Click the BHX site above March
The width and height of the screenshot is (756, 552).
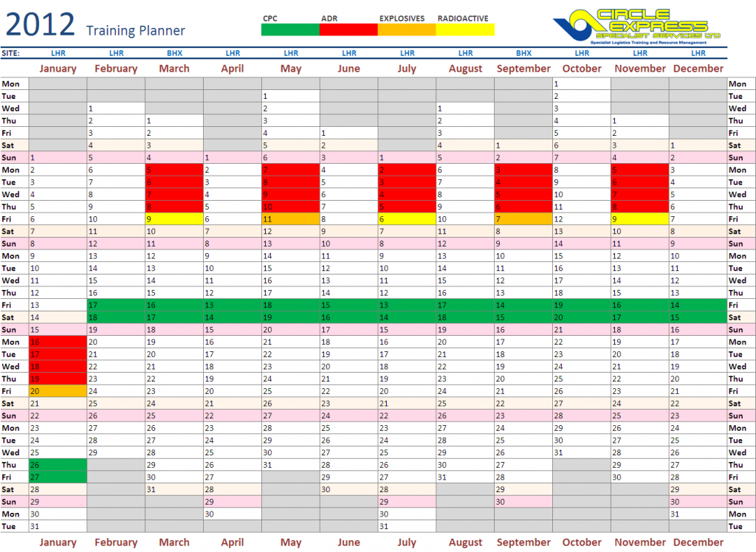point(174,53)
